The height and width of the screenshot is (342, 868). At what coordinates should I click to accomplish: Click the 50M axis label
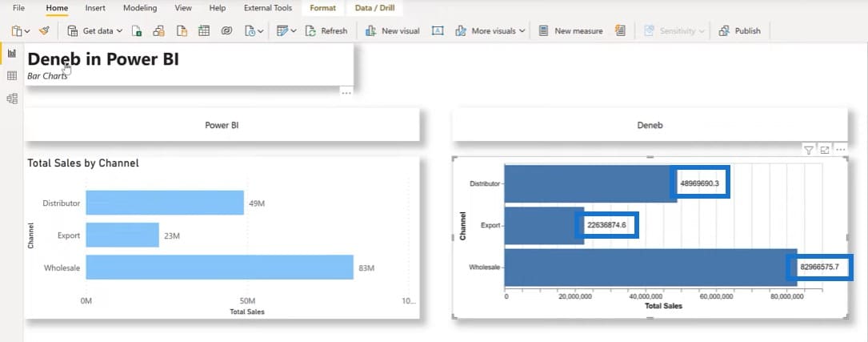(x=247, y=301)
